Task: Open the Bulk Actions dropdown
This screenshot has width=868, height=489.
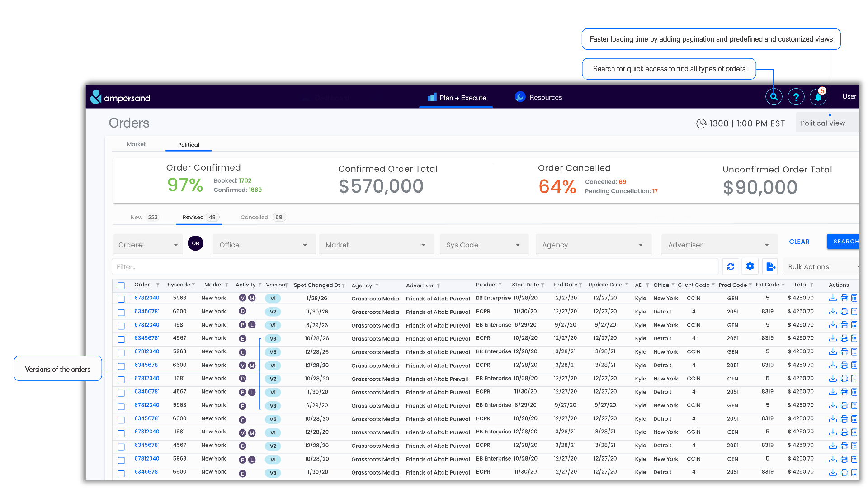Action: (821, 267)
